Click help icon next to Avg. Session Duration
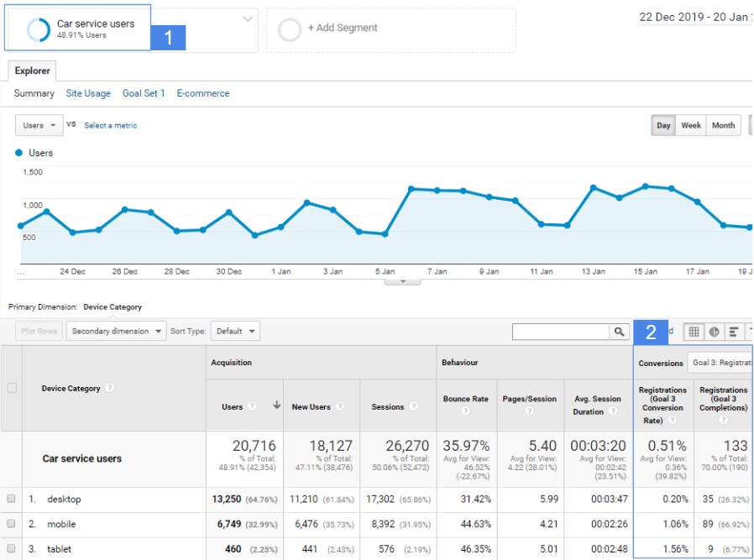 coord(613,411)
